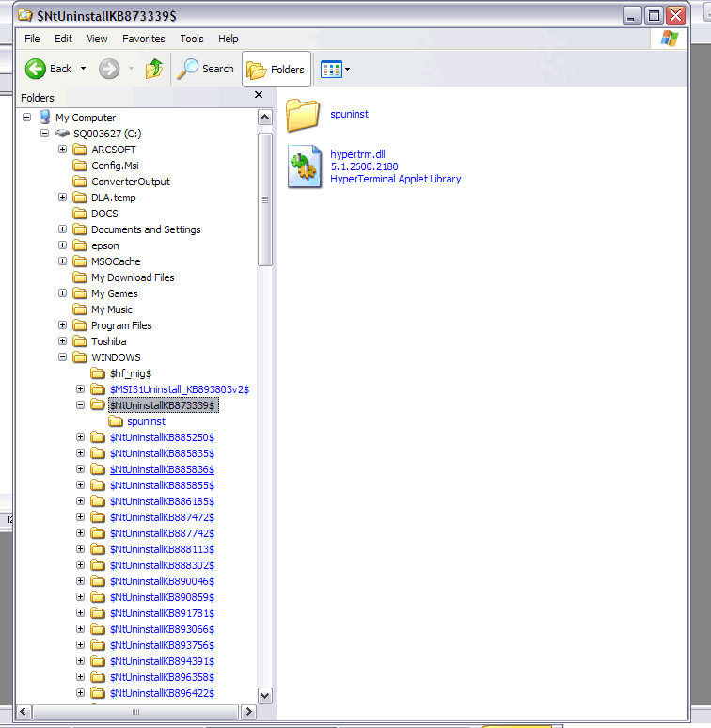
Task: Open the View menu
Action: pyautogui.click(x=97, y=39)
